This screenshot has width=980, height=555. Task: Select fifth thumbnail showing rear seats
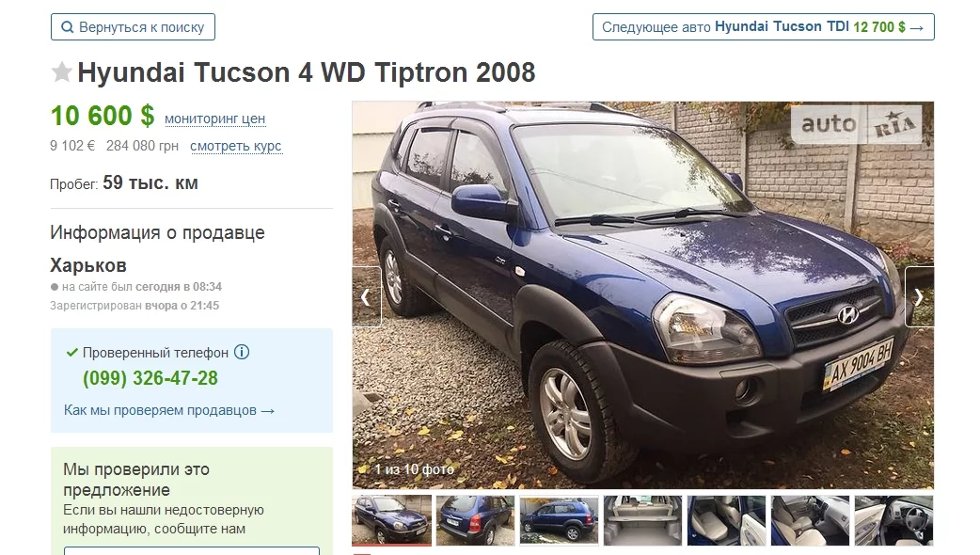pos(726,520)
